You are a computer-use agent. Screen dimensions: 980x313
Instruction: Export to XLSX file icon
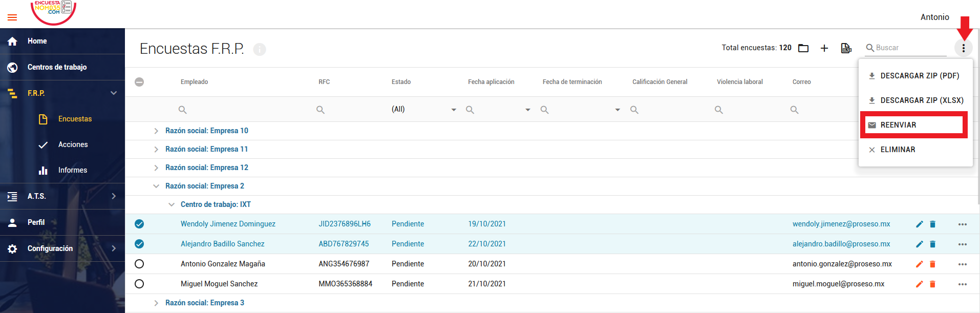(846, 48)
